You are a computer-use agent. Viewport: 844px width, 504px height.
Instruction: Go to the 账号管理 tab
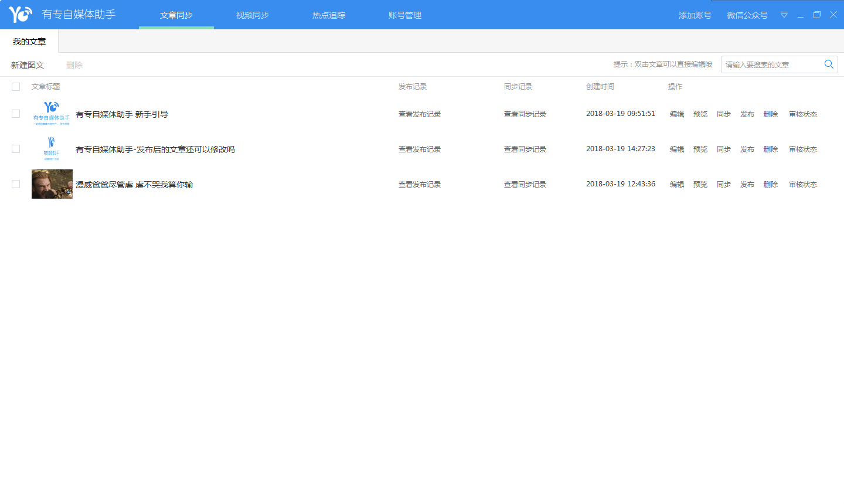(x=405, y=15)
